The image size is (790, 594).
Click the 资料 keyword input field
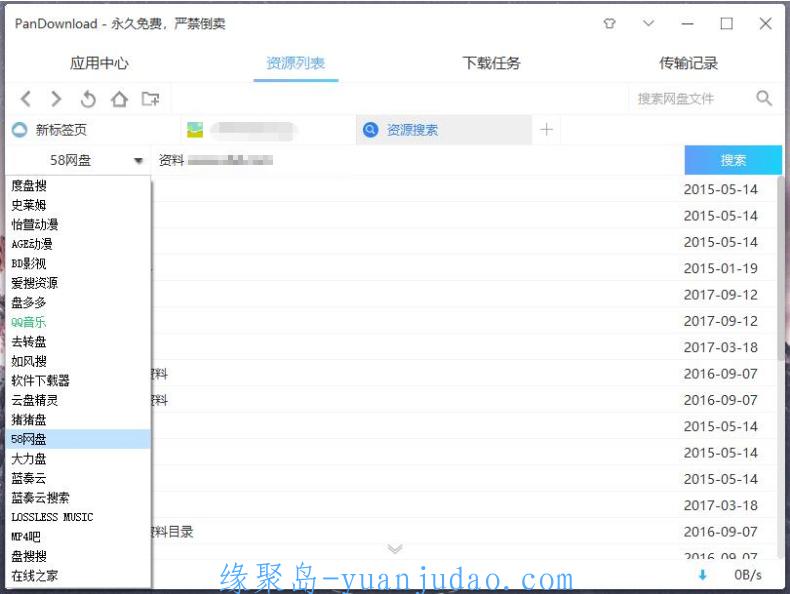coord(417,160)
